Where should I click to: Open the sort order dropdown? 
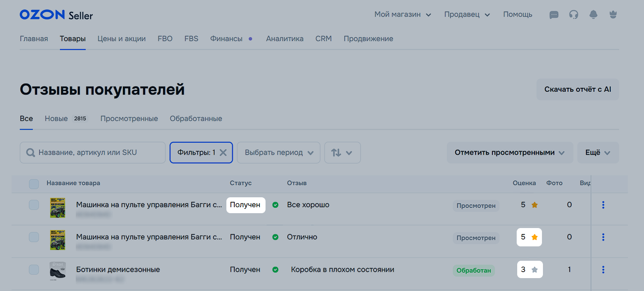coord(342,153)
